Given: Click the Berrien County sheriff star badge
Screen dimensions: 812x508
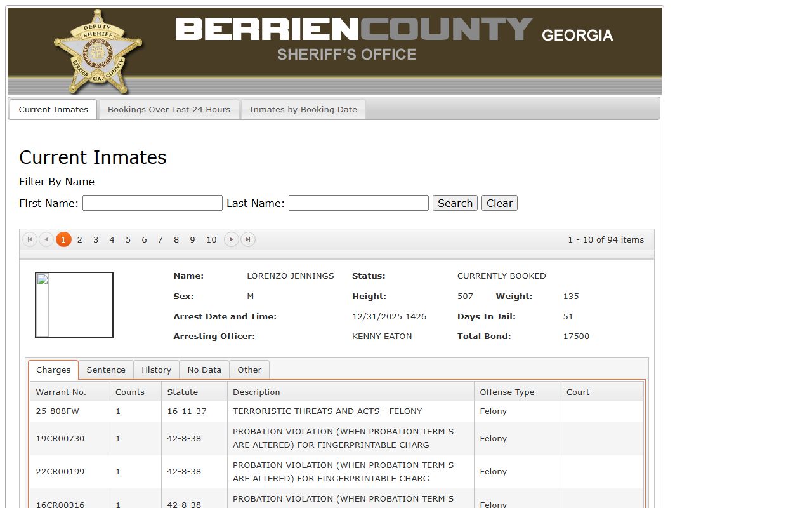Looking at the screenshot, I should tap(98, 52).
